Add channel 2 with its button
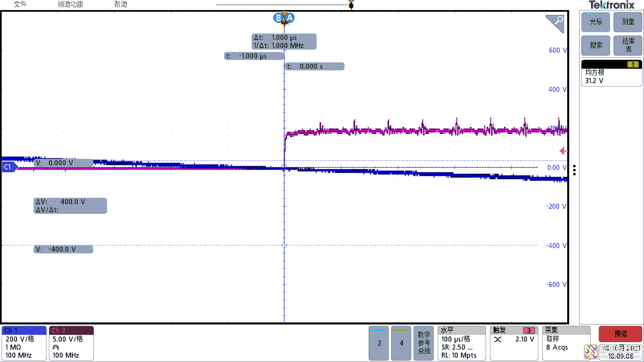 tap(379, 343)
